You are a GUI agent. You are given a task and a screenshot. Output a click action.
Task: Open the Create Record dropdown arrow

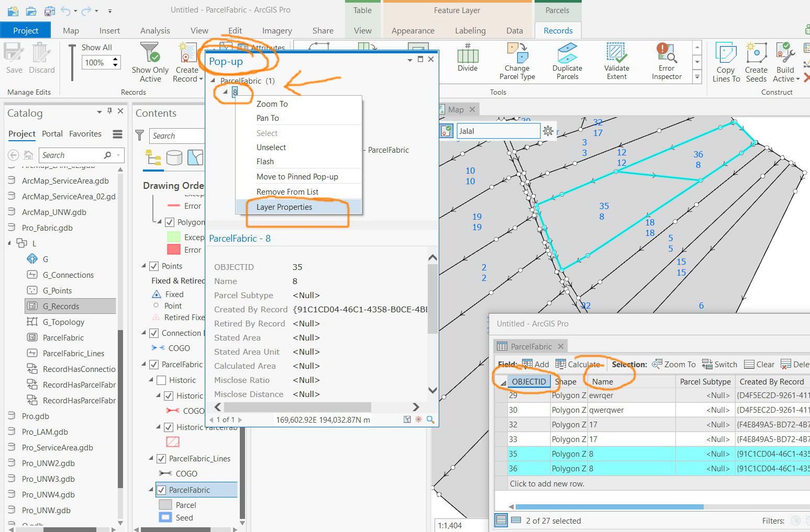pyautogui.click(x=201, y=79)
